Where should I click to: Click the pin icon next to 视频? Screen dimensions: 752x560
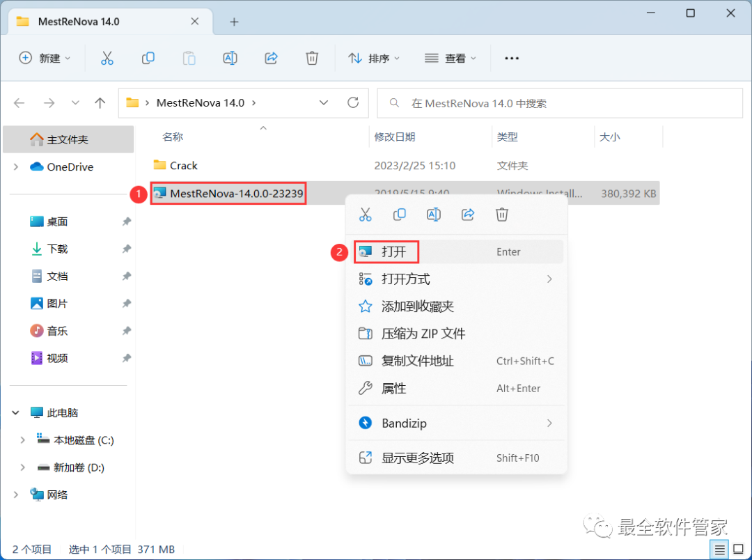(126, 358)
